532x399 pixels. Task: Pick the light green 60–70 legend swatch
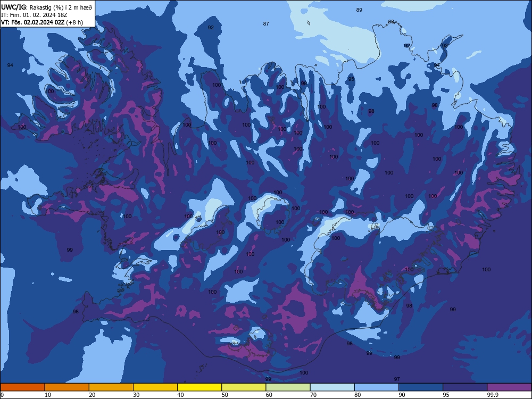[288, 387]
